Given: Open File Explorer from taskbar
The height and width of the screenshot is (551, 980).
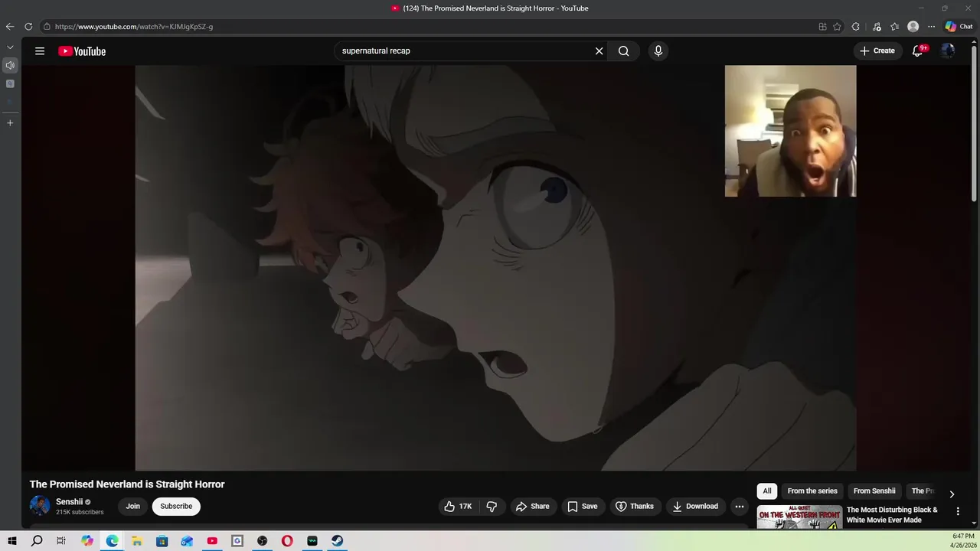Looking at the screenshot, I should 137,541.
